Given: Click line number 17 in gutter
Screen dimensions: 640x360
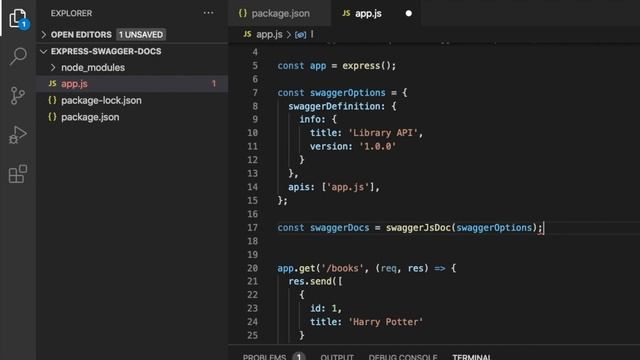Looking at the screenshot, I should pos(253,228).
